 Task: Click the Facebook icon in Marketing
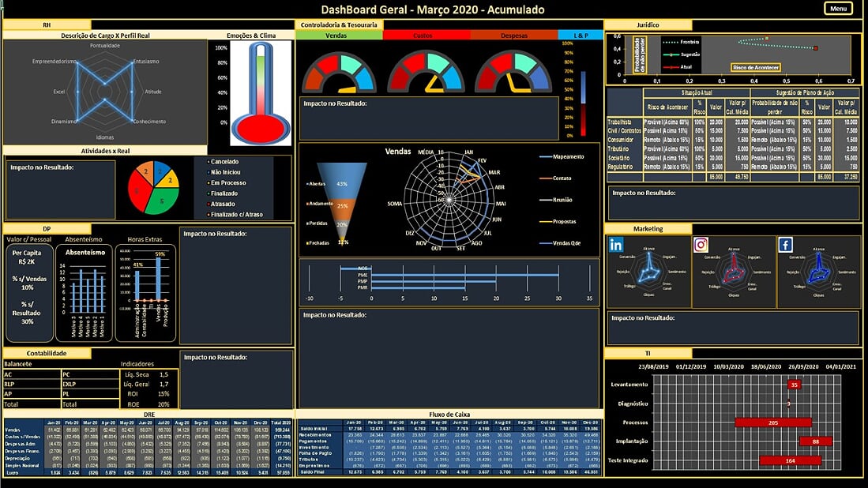[786, 245]
